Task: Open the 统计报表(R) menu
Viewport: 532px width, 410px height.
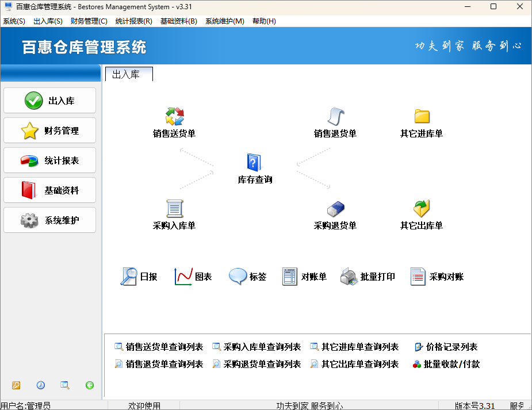Action: [x=133, y=21]
